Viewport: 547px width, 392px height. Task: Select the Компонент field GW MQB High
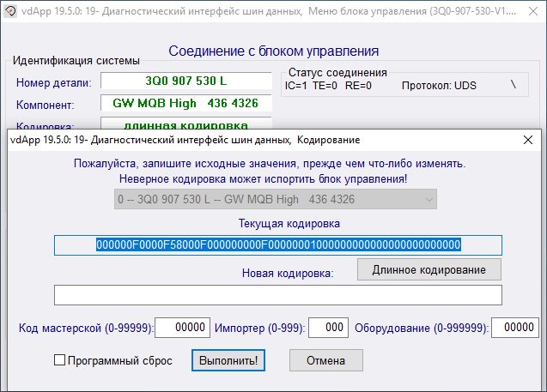pyautogui.click(x=185, y=104)
